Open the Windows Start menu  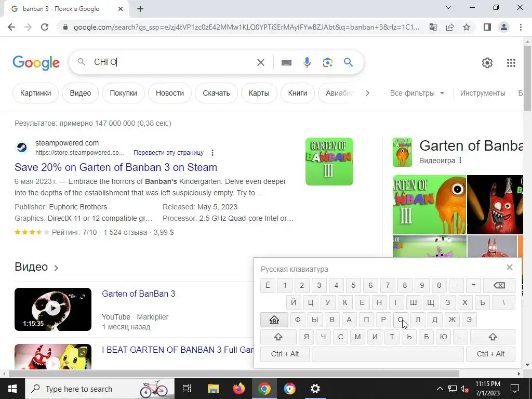pos(12,389)
